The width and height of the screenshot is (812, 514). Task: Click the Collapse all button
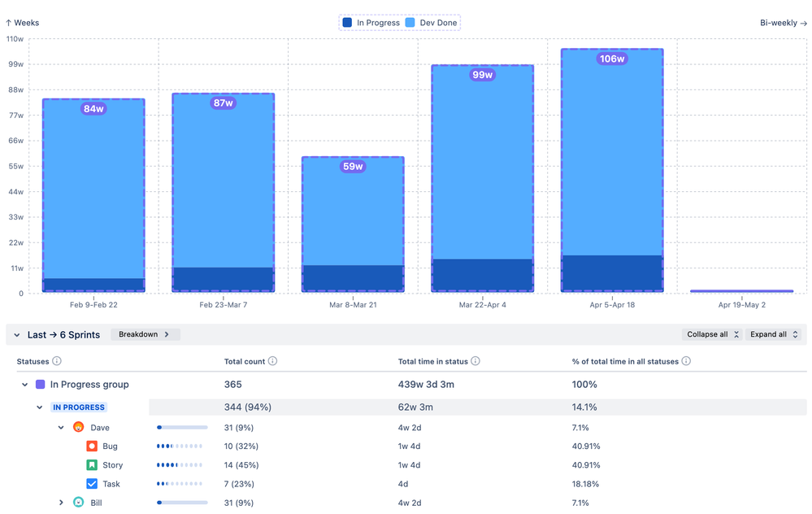coord(711,333)
